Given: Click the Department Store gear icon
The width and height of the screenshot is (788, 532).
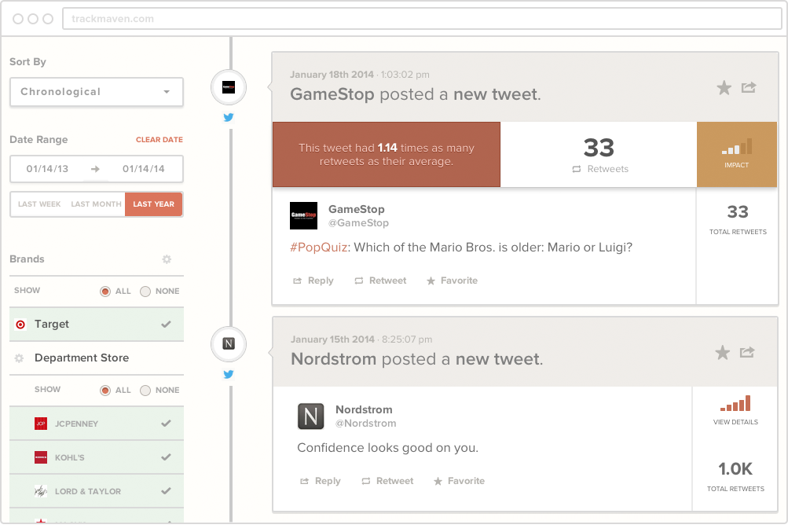Looking at the screenshot, I should pyautogui.click(x=19, y=358).
